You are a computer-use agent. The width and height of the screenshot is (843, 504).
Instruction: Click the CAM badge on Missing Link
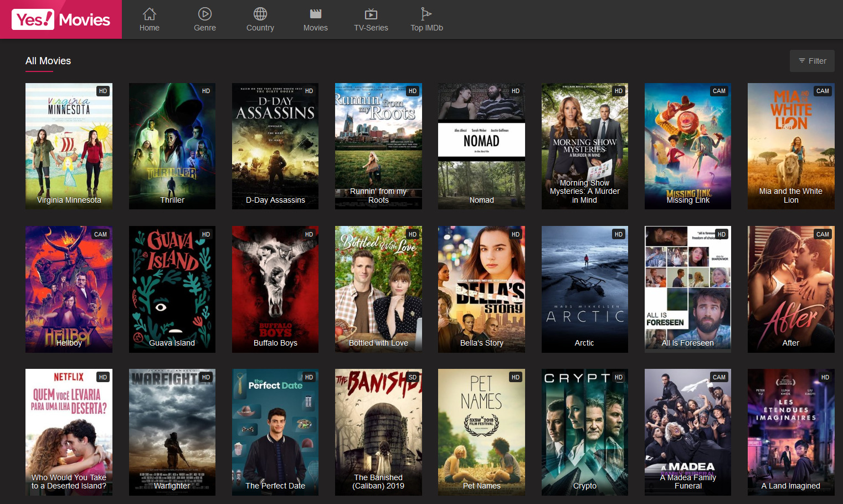click(719, 91)
